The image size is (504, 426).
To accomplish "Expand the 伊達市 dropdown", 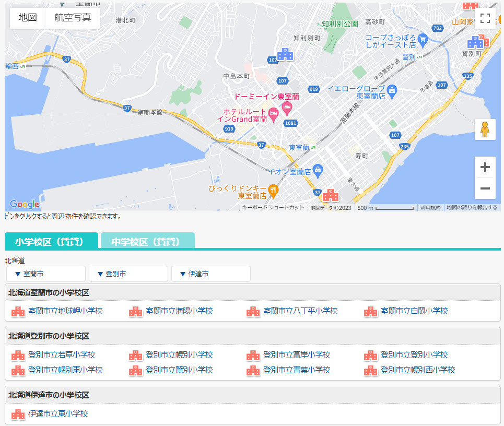I will click(211, 274).
